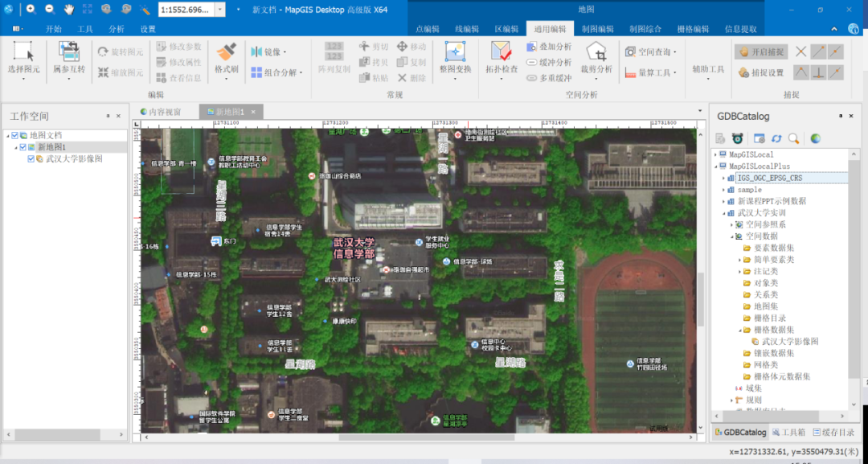The image size is (868, 464).
Task: Expand the 空间参照系 node
Action: tap(731, 225)
